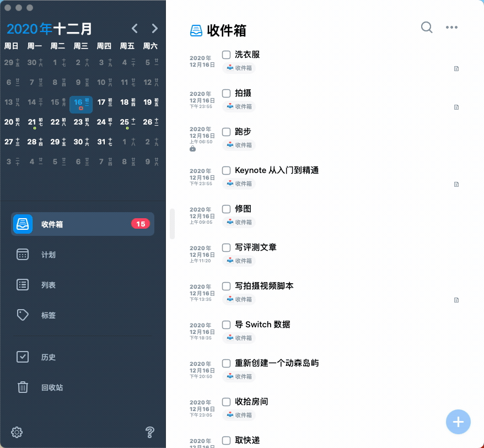Select December 19 in the calendar
Screen dimensions: 484x448
(150, 102)
